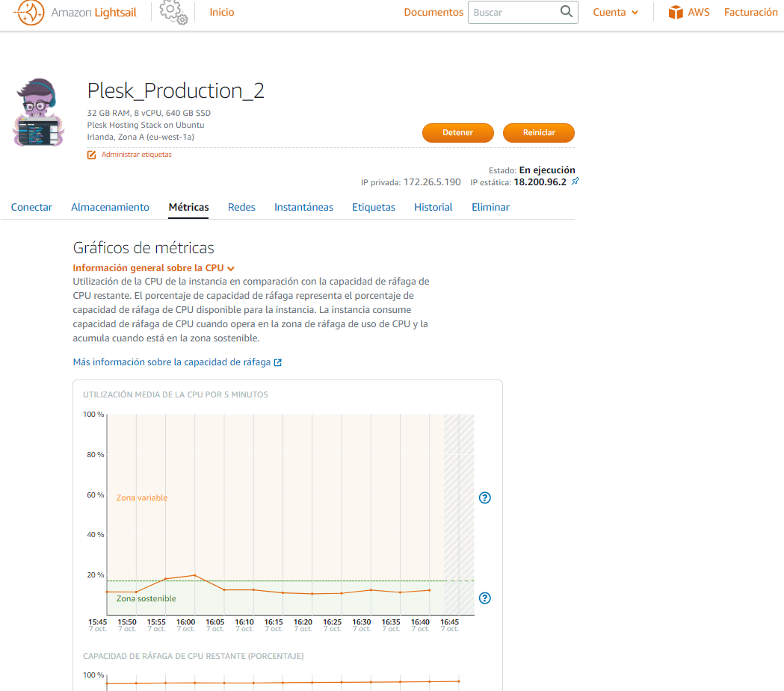Click the AWS cube icon
This screenshot has width=784, height=691.
click(x=676, y=13)
